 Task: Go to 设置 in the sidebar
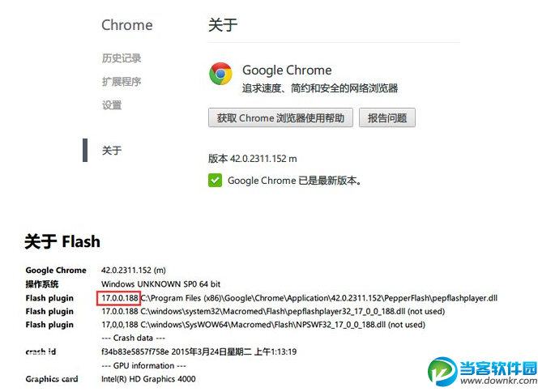tap(112, 105)
